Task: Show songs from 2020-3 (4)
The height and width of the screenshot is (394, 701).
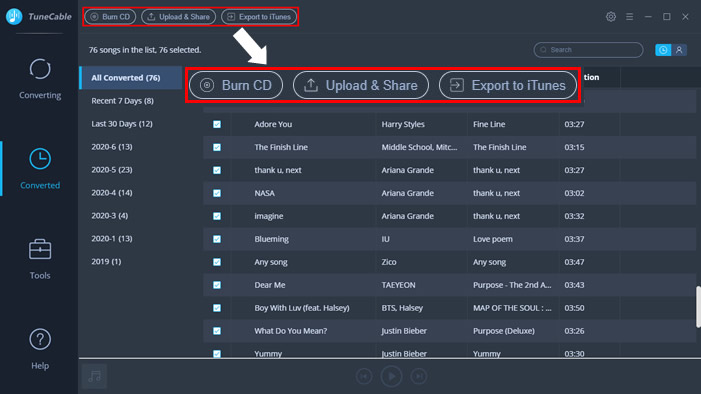Action: 110,216
